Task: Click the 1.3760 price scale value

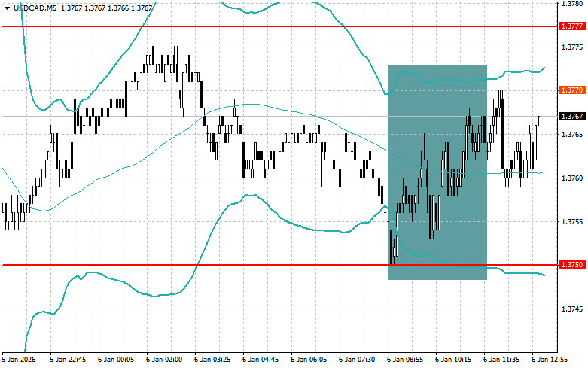Action: [572, 178]
